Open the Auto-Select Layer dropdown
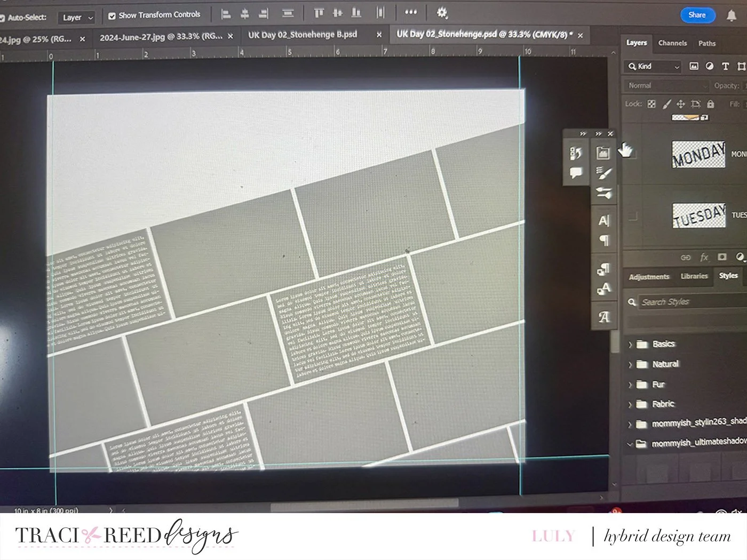The width and height of the screenshot is (747, 560). 76,18
